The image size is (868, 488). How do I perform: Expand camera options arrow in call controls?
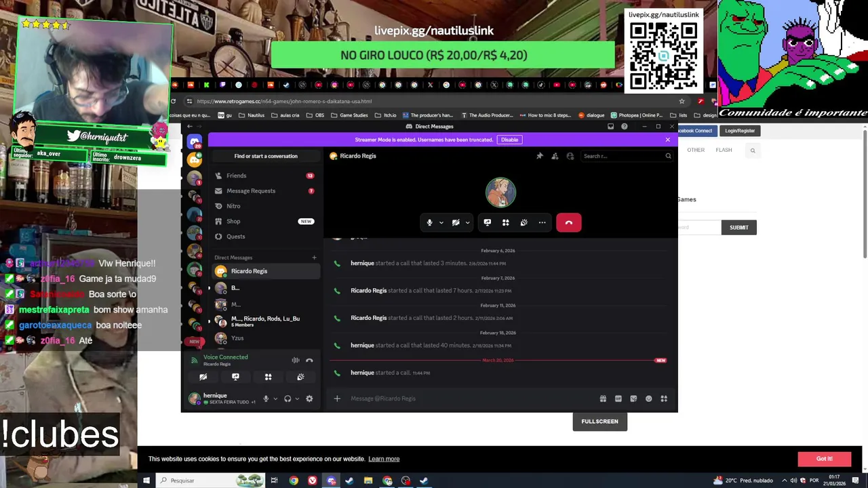467,222
